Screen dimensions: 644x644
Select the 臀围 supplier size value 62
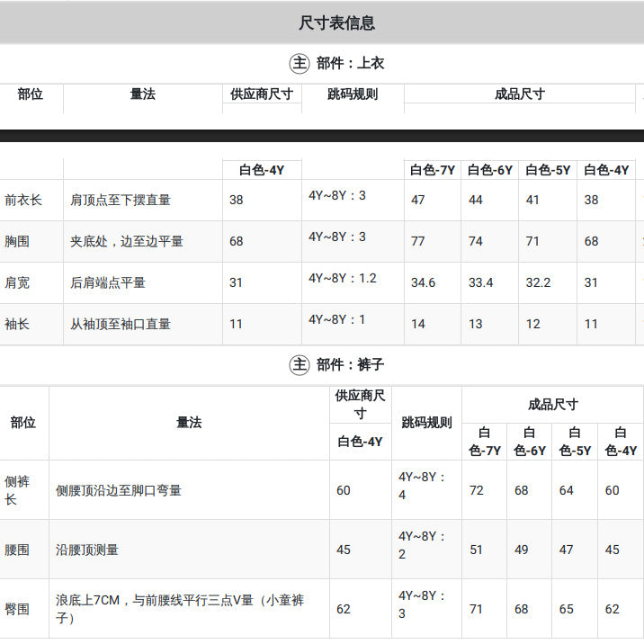tap(343, 609)
